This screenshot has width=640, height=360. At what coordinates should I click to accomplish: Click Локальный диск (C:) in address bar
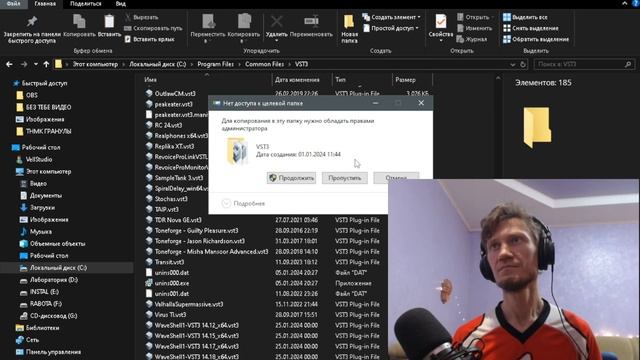coord(158,64)
